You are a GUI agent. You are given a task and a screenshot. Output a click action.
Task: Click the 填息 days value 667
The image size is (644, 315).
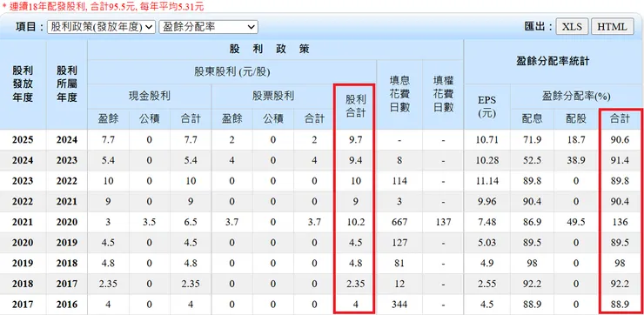click(399, 222)
